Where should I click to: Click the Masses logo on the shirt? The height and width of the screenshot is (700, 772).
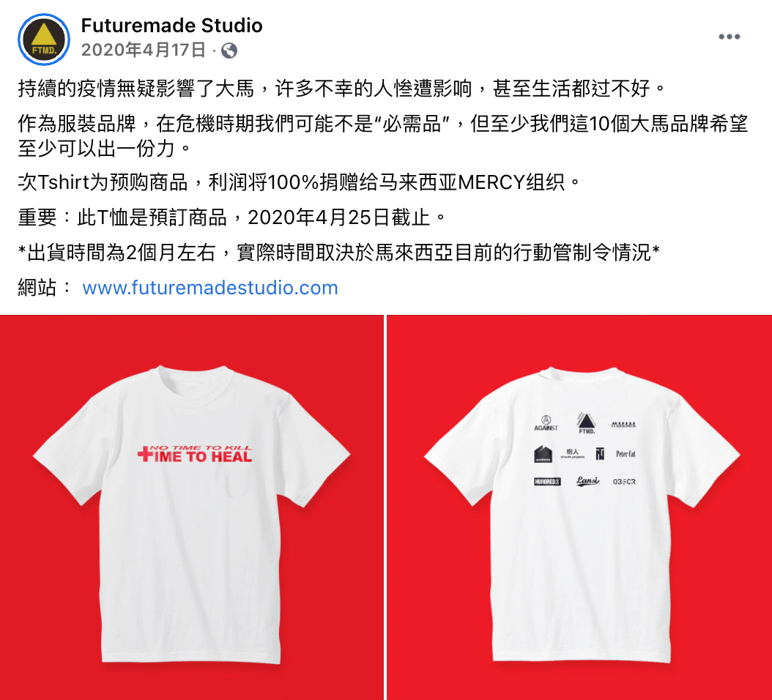[x=623, y=425]
